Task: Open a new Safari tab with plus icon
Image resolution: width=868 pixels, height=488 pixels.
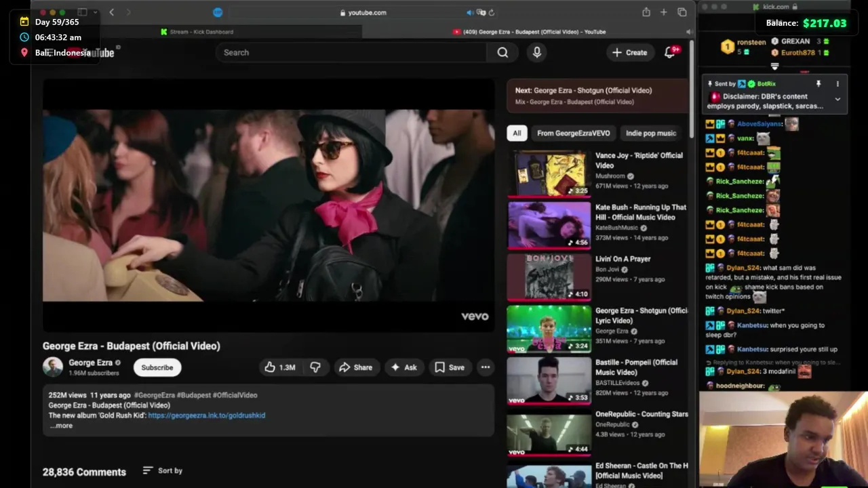Action: pos(664,12)
